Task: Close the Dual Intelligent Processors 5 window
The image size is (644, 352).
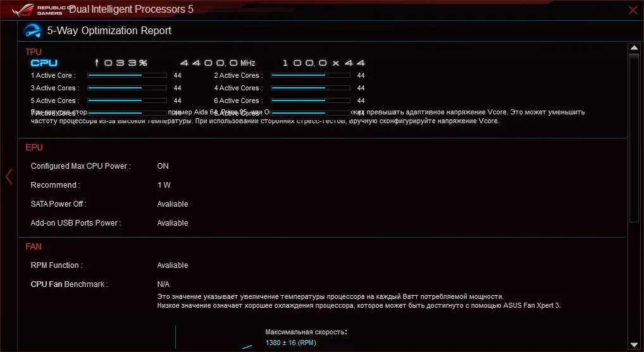Action: (633, 10)
